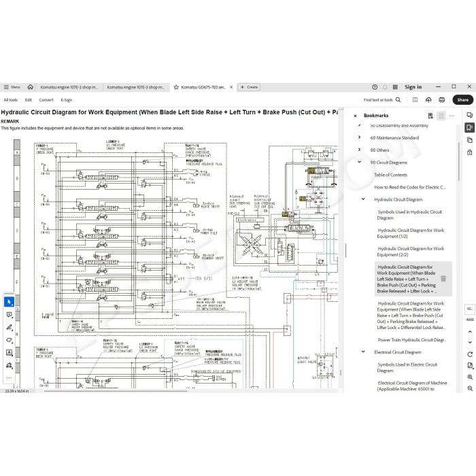Expand the 60 Maintenance Standard bookmark
The height and width of the screenshot is (476, 476).
[x=360, y=137]
